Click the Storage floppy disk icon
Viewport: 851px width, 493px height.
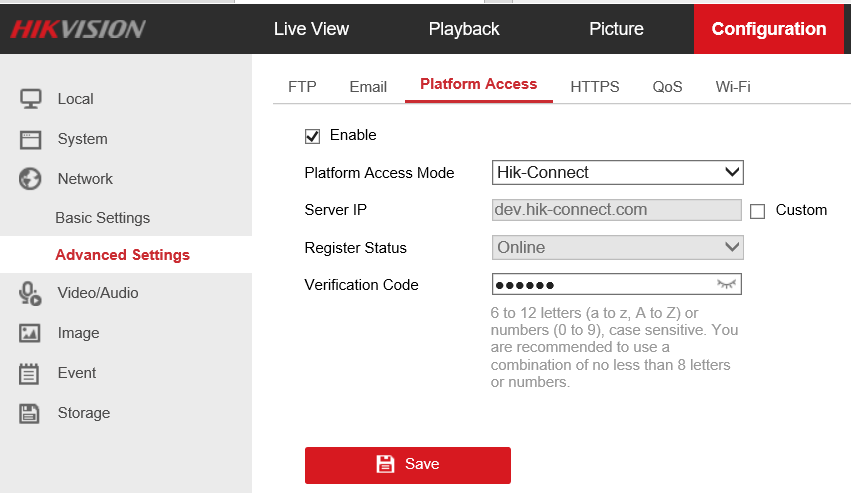(30, 413)
